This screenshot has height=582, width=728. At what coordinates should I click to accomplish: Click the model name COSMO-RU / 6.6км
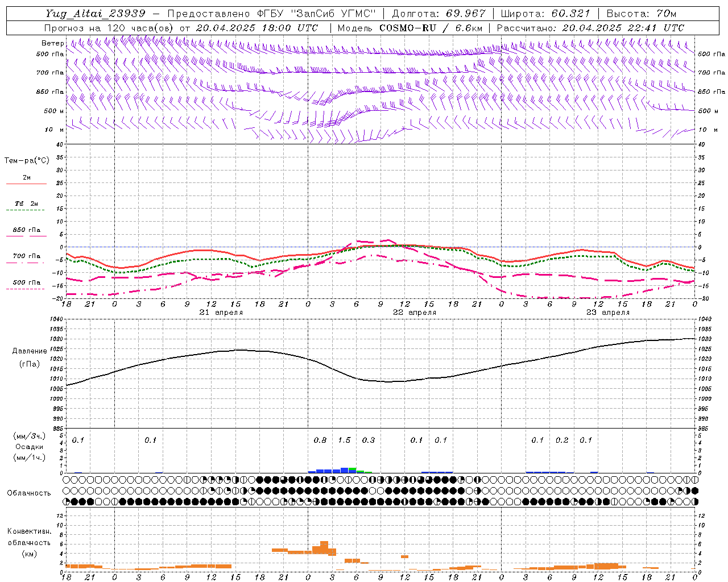[x=431, y=28]
